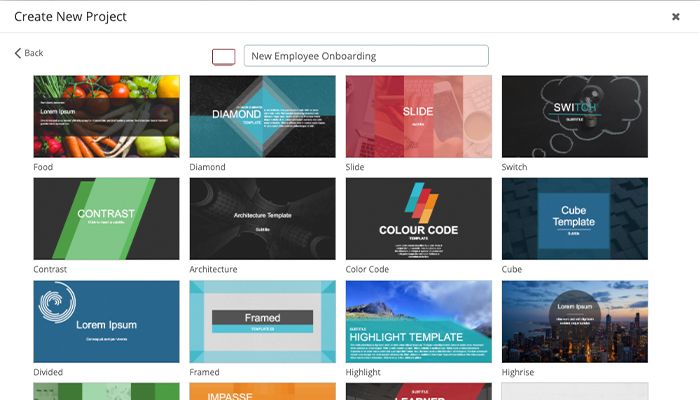Pick the Highrise city skyline template
This screenshot has height=400, width=700.
(575, 321)
